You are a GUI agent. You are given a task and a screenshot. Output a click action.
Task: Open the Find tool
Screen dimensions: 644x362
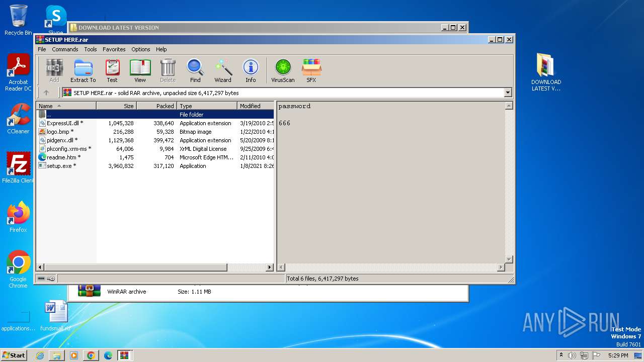click(x=195, y=70)
